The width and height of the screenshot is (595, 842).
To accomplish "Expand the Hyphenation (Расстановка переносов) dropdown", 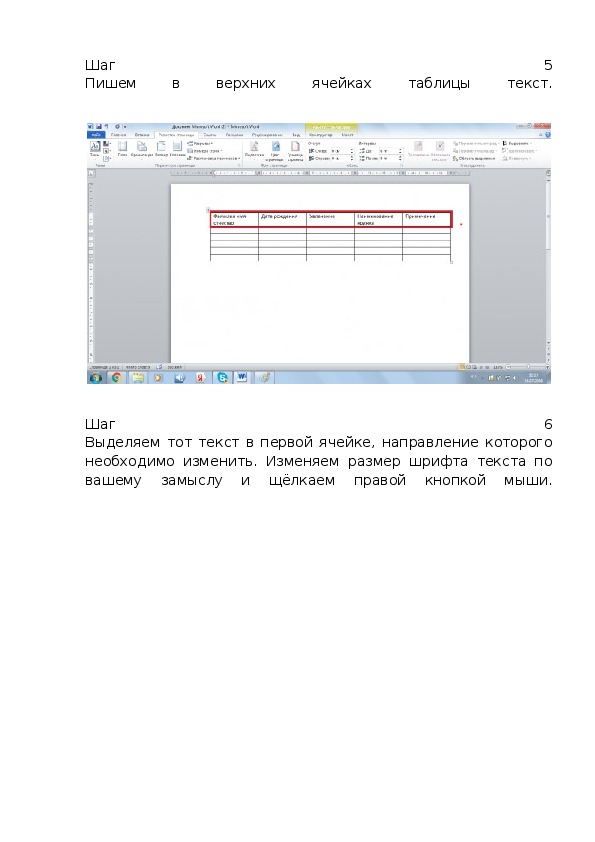I will (x=214, y=158).
